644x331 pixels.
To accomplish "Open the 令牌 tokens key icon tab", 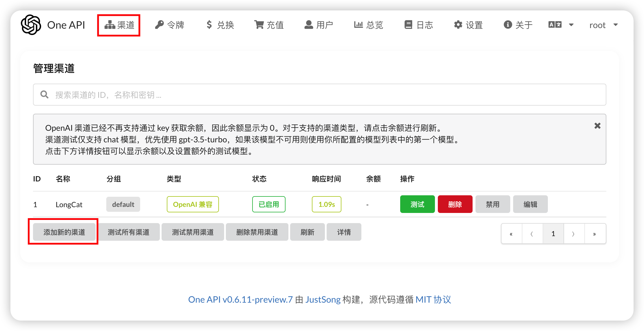I will coord(170,25).
